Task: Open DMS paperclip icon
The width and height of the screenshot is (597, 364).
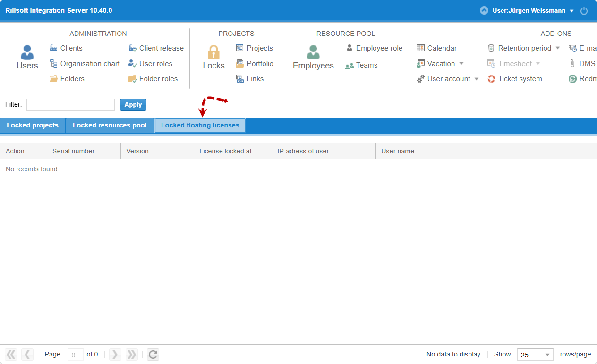Action: (x=572, y=64)
